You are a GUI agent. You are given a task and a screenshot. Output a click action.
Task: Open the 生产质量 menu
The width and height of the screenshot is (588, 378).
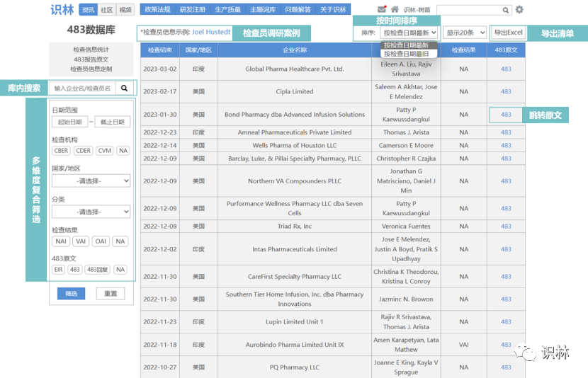227,9
